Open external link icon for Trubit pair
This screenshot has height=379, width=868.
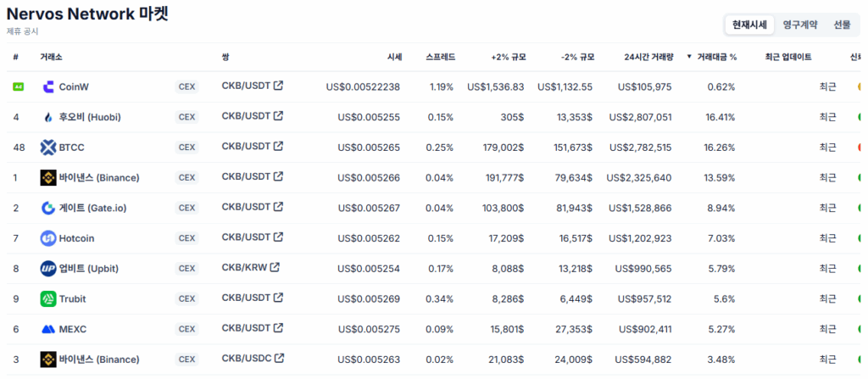(278, 298)
